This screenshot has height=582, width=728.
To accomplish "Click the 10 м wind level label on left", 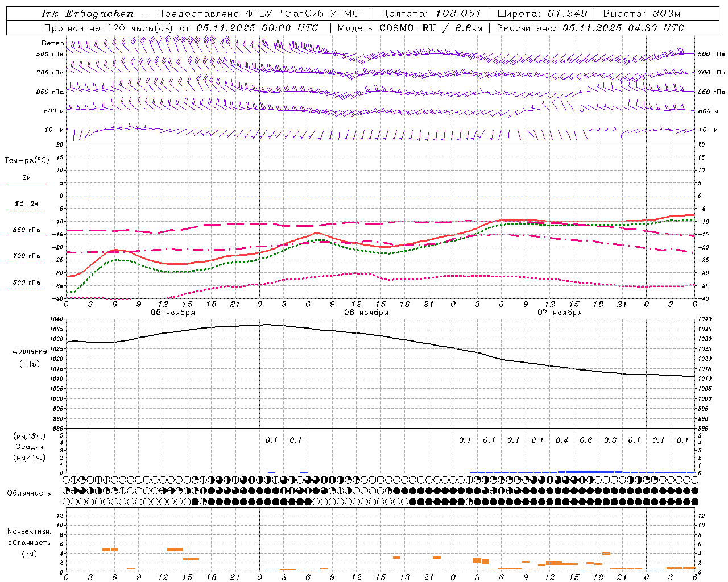I will [x=54, y=130].
